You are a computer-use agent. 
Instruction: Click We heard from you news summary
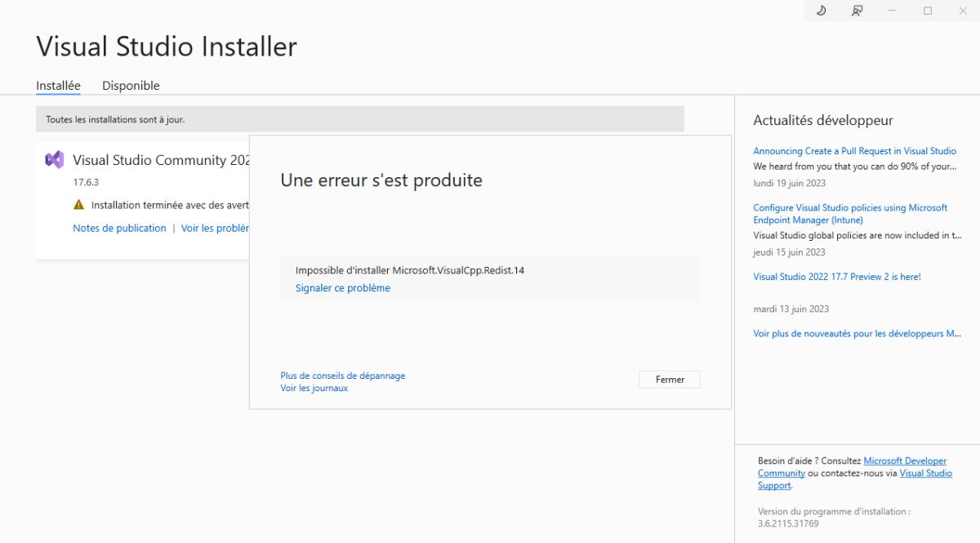(855, 167)
